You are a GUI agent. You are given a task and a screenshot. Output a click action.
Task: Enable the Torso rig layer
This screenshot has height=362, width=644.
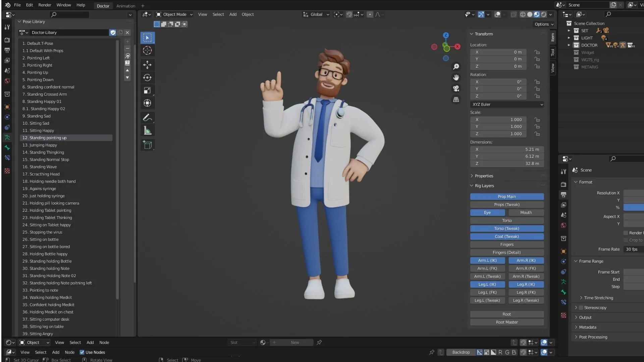click(506, 220)
